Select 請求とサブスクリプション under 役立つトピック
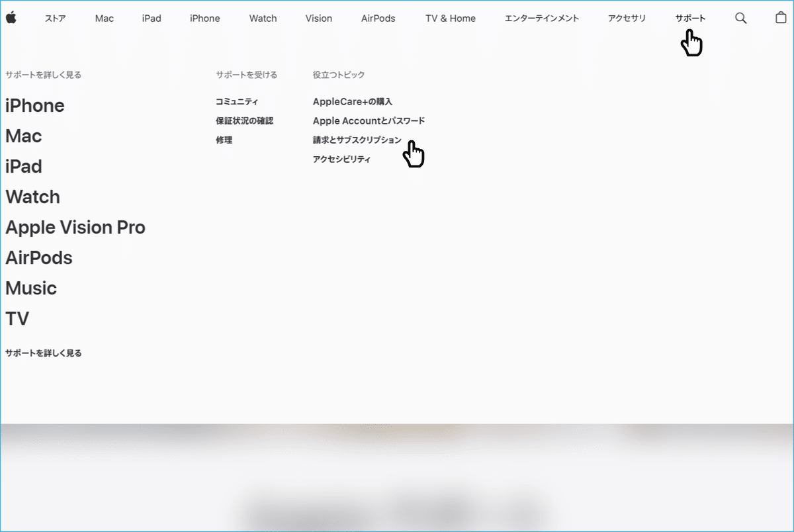Viewport: 794px width, 532px height. pyautogui.click(x=357, y=140)
